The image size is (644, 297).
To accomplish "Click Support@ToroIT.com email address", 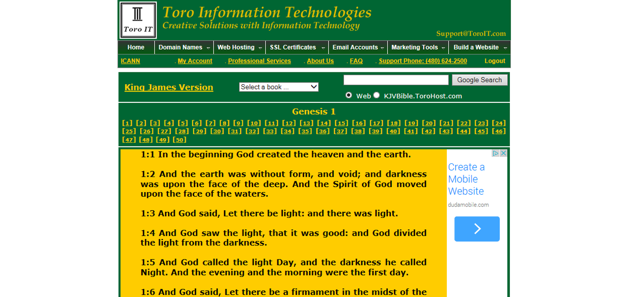I will [471, 34].
